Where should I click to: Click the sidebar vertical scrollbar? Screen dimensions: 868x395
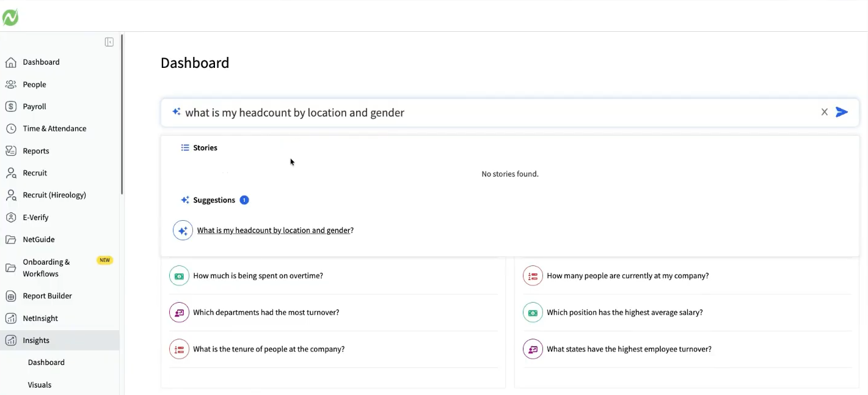[x=122, y=115]
